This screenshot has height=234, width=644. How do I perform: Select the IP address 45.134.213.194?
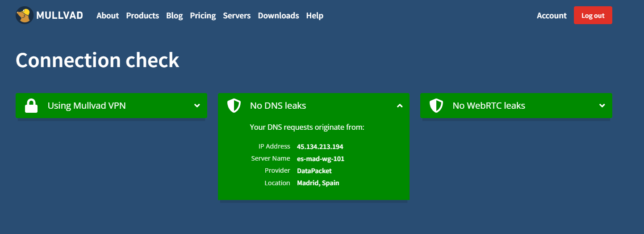[x=320, y=147]
